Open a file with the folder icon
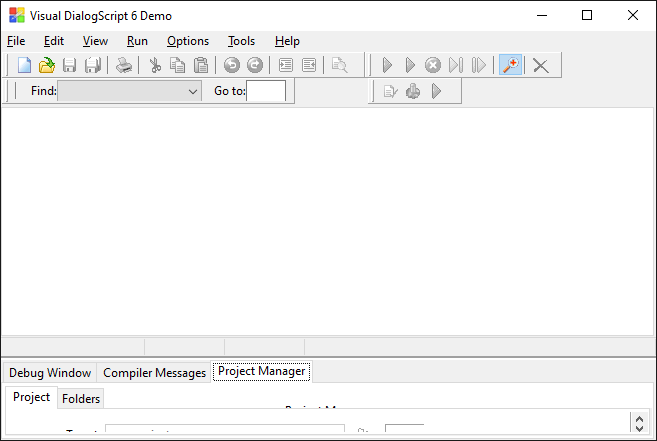657x441 pixels. point(47,65)
